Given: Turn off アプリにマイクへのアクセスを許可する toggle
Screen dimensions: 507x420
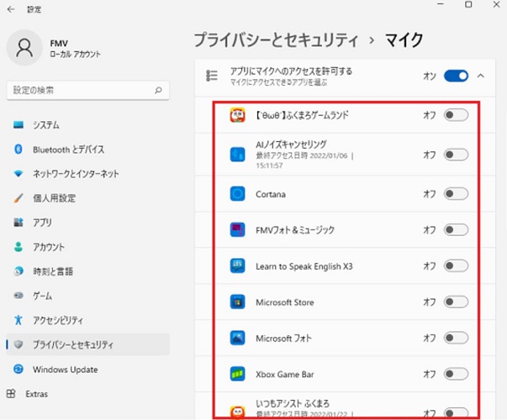Looking at the screenshot, I should click(456, 76).
